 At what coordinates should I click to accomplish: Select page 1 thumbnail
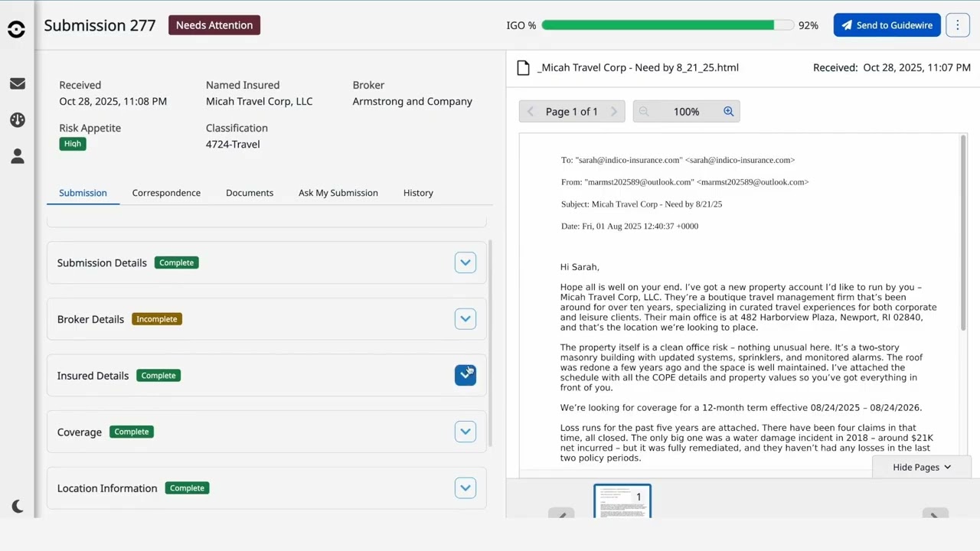pyautogui.click(x=622, y=501)
